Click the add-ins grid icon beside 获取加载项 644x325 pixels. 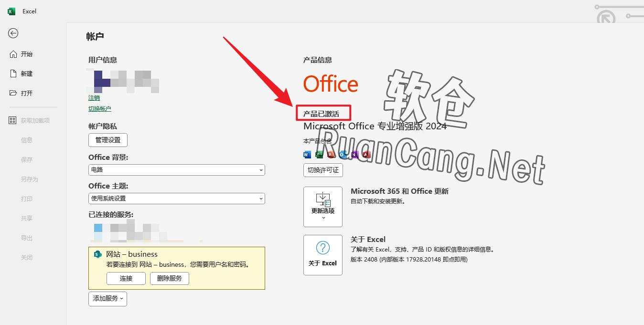(13, 120)
